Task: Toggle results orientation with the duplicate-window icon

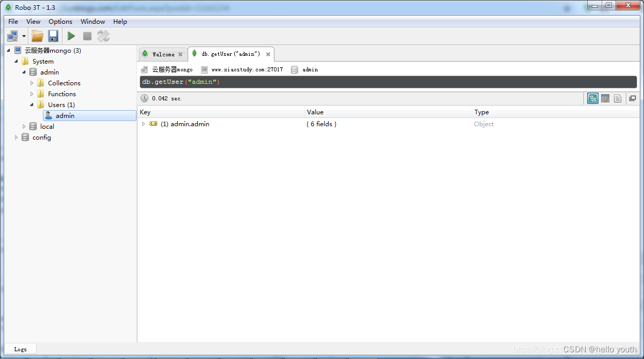Action: (x=633, y=98)
